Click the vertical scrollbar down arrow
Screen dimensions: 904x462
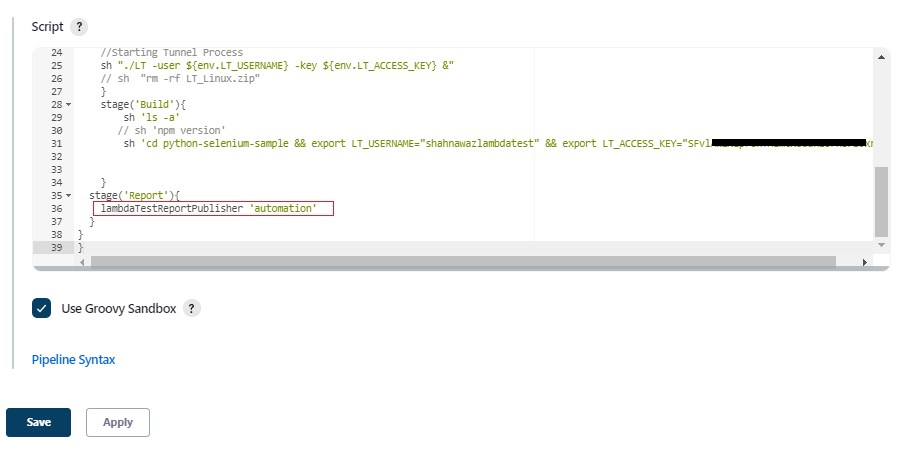[x=881, y=245]
